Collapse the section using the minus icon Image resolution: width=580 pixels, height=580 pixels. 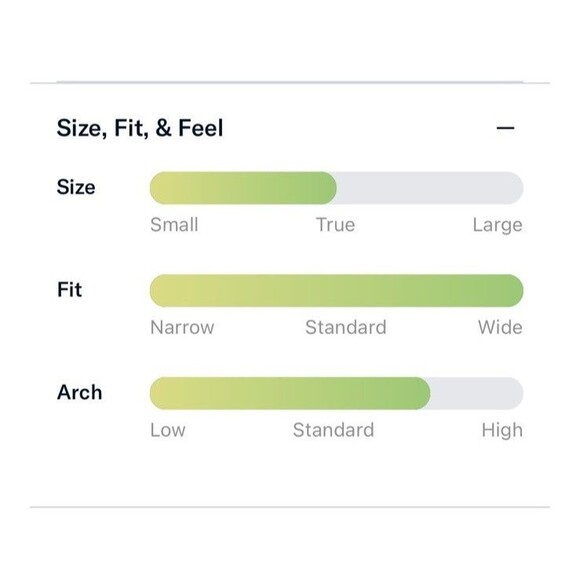click(505, 128)
